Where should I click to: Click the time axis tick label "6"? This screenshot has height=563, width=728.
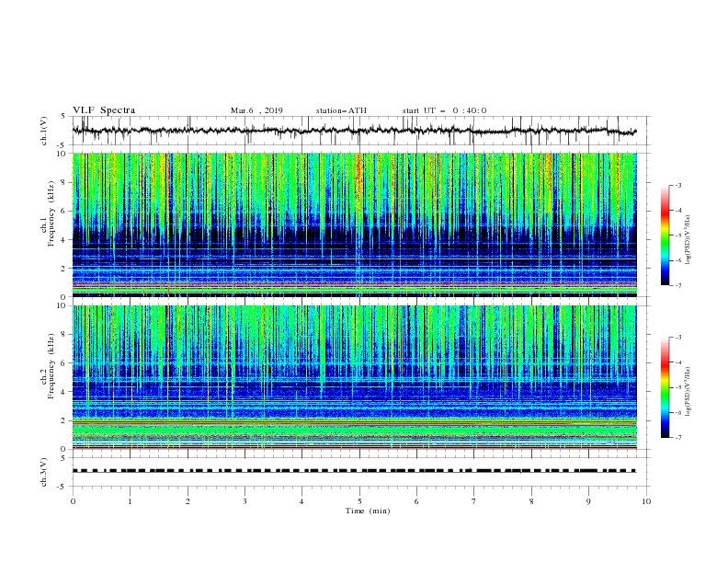(416, 501)
